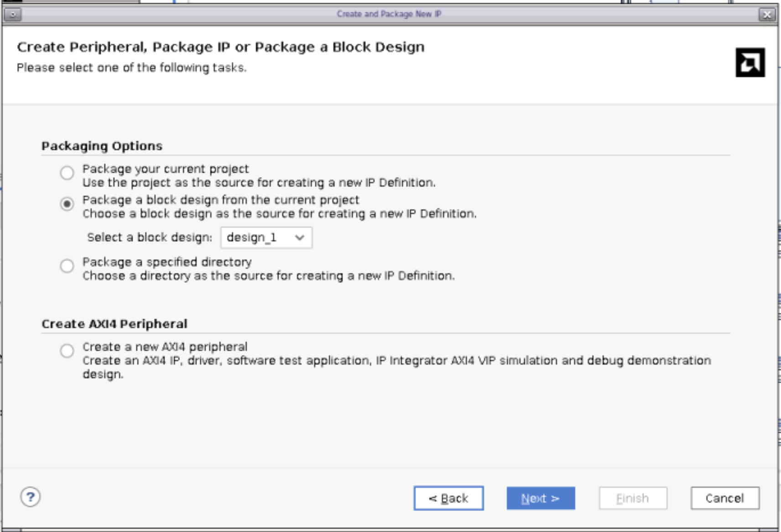Click the greyed-out Finish button
Image resolution: width=781 pixels, height=532 pixels.
[x=633, y=498]
